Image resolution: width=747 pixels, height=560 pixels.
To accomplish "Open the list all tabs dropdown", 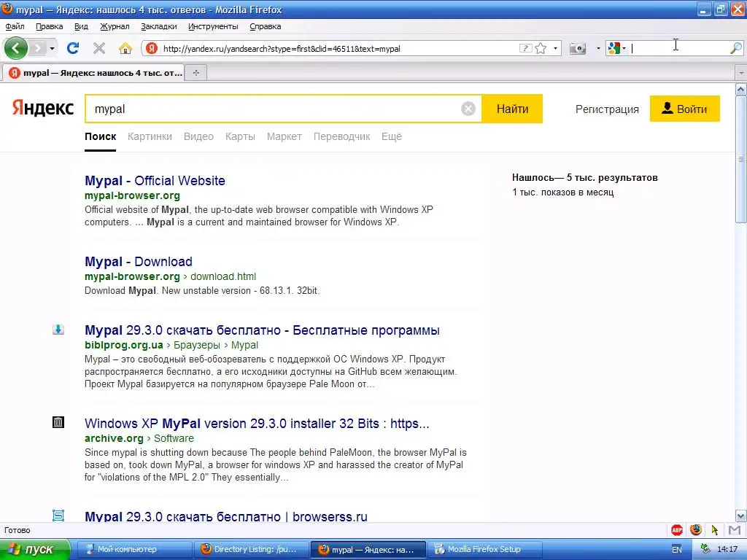I will click(x=741, y=73).
